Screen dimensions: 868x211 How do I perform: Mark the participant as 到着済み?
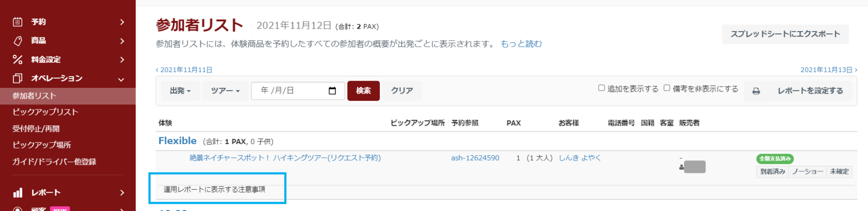pyautogui.click(x=772, y=172)
